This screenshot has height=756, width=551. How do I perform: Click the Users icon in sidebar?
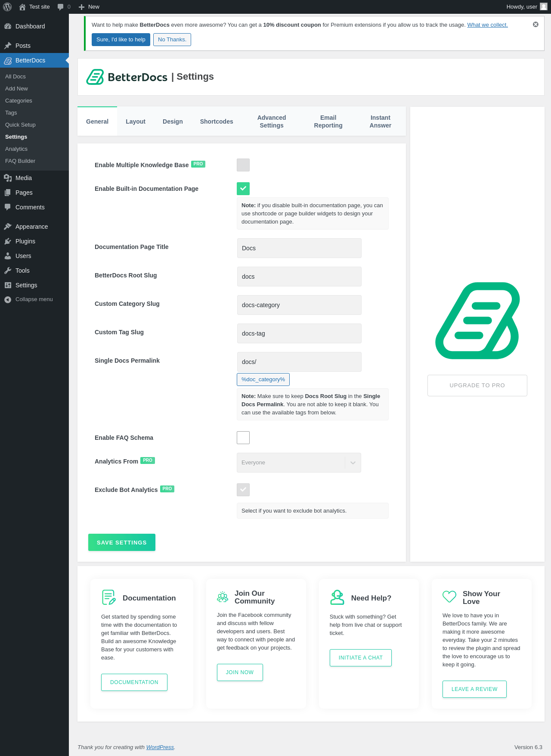8,256
